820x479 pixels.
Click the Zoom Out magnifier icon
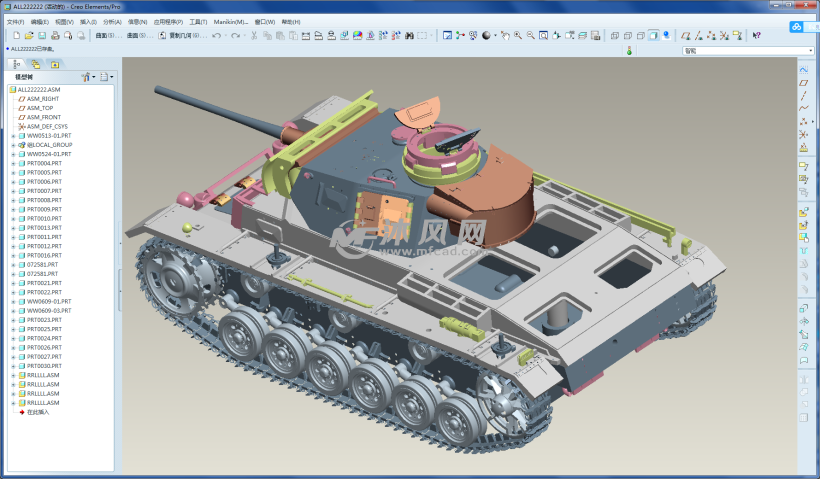coord(530,35)
